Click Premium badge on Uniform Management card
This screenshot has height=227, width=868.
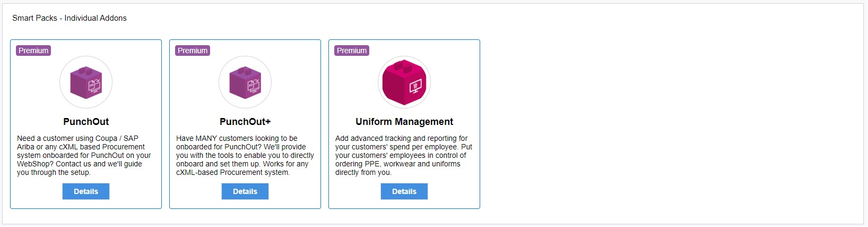[352, 51]
